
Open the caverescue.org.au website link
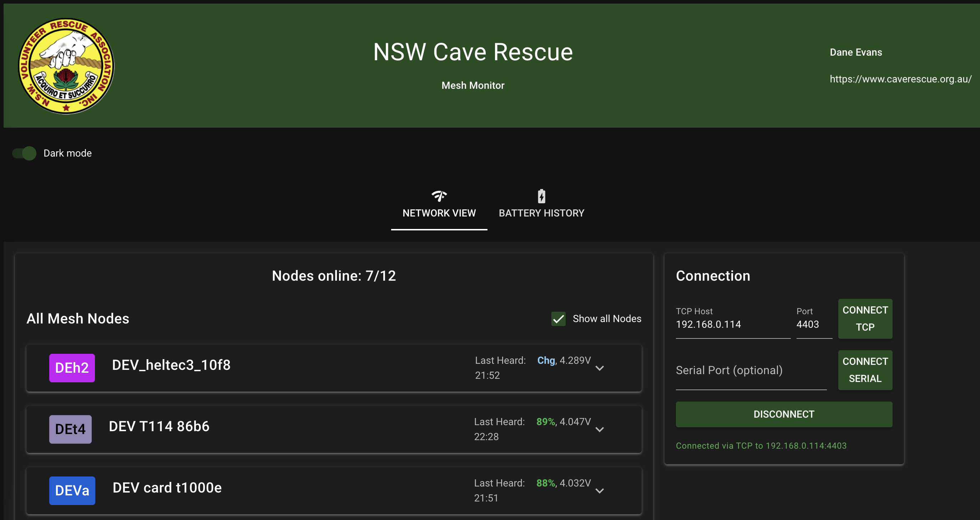[900, 79]
